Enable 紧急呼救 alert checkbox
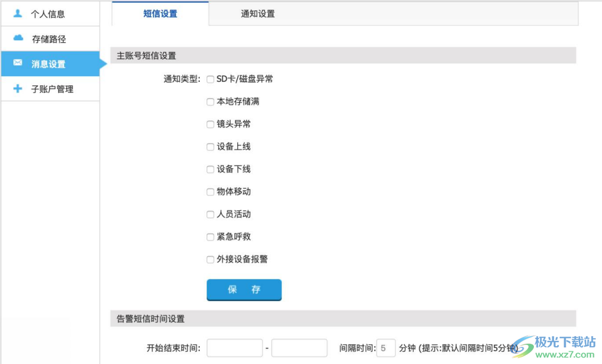Image resolution: width=602 pixels, height=364 pixels. (x=211, y=237)
